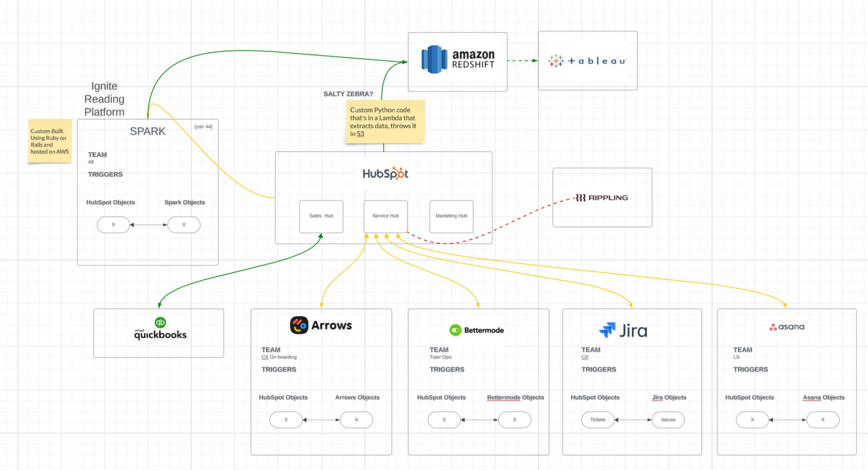
Task: Click the SALTY ZEBRA? label
Action: (348, 94)
